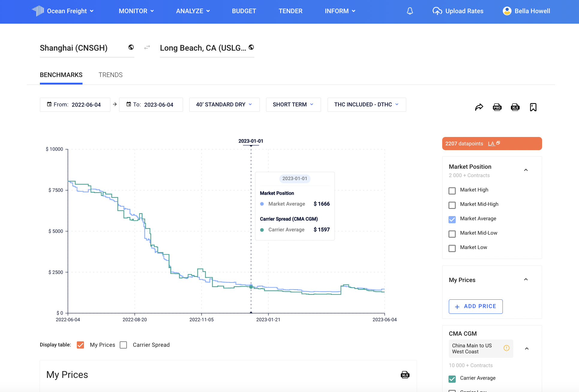Uncheck My Prices display table checkbox
This screenshot has height=392, width=579.
(80, 345)
